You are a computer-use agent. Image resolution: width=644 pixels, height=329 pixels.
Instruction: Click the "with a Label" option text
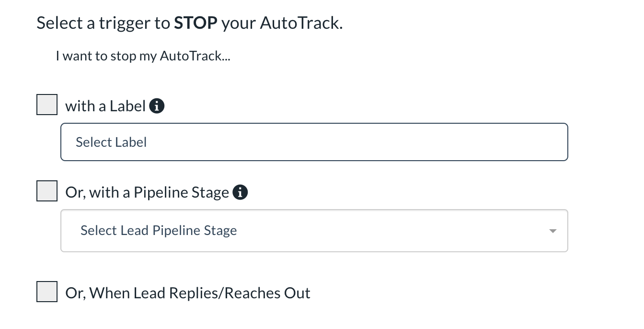[105, 106]
